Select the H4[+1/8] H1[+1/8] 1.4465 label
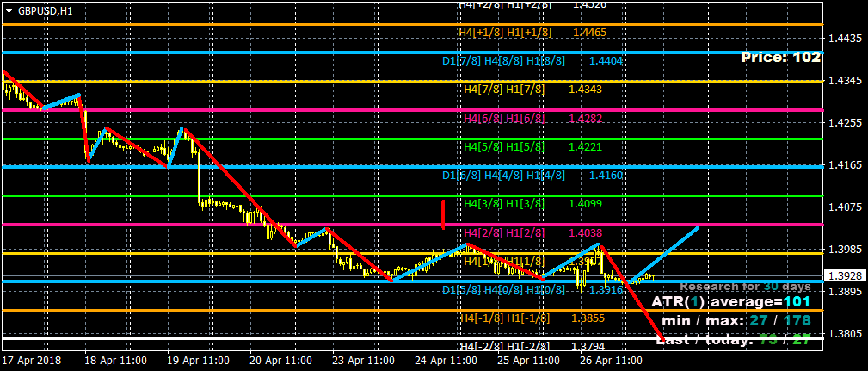868x371 pixels. (x=532, y=33)
